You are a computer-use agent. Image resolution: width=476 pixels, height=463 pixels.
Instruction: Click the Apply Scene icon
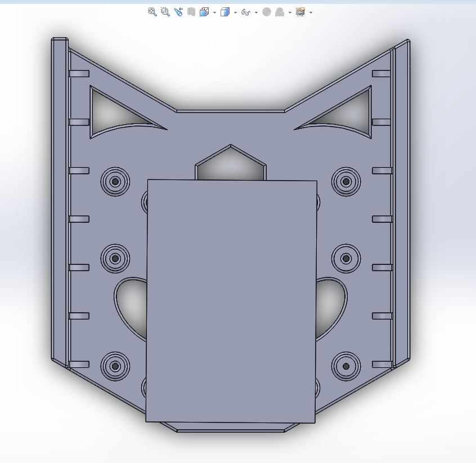pyautogui.click(x=280, y=12)
